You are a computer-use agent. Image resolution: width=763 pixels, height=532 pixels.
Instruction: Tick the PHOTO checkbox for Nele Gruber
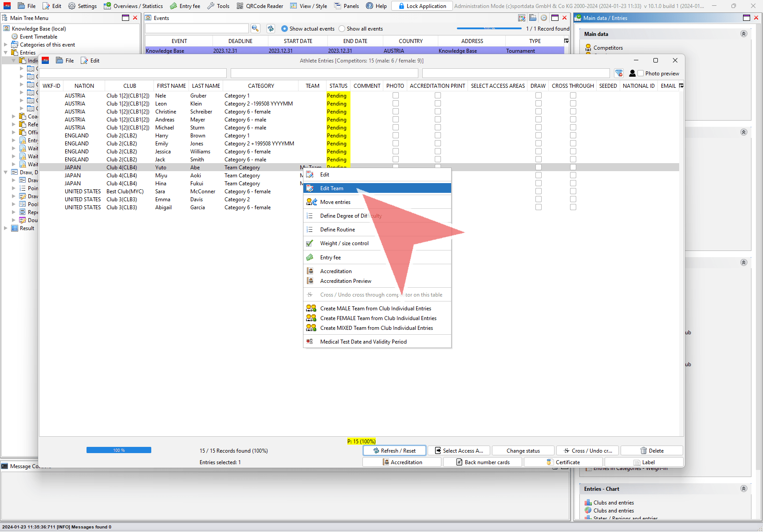[396, 95]
